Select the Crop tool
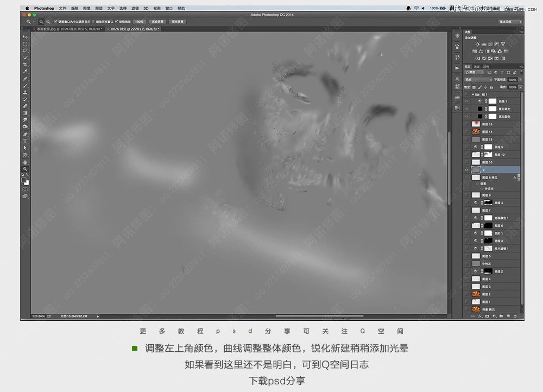543x392 pixels. pyautogui.click(x=25, y=65)
